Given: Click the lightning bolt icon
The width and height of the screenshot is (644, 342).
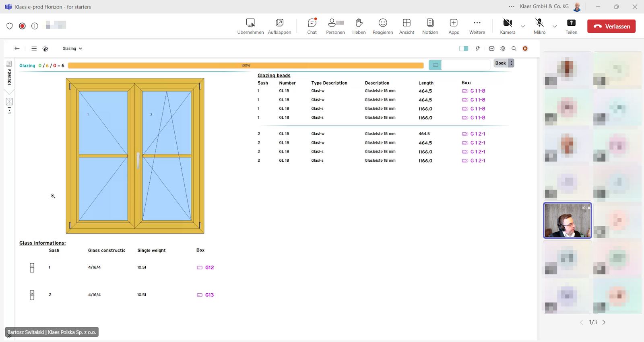Looking at the screenshot, I should (x=478, y=49).
